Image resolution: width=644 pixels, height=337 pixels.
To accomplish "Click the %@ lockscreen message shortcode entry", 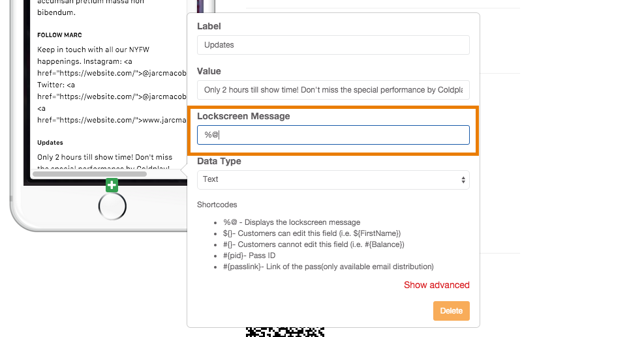I will pyautogui.click(x=292, y=222).
